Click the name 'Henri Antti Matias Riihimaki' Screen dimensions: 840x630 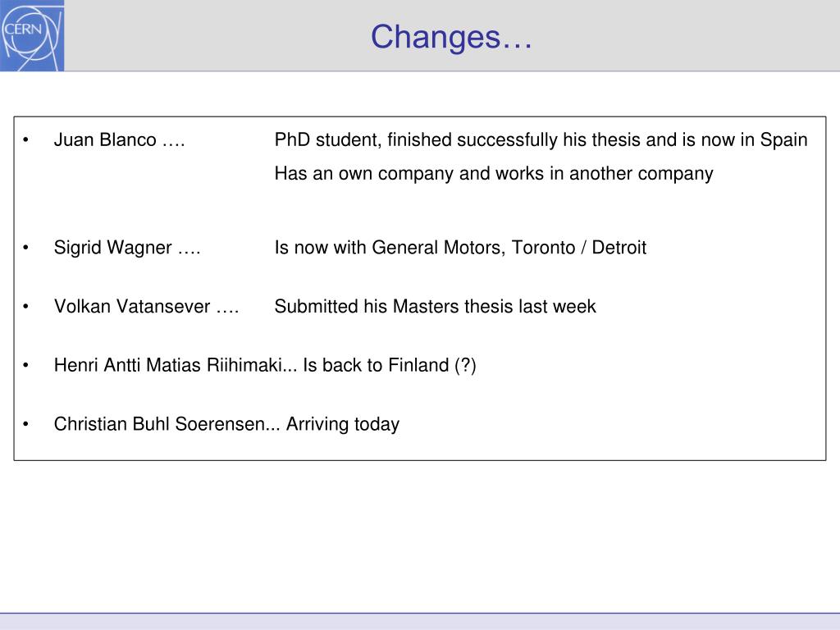click(167, 365)
